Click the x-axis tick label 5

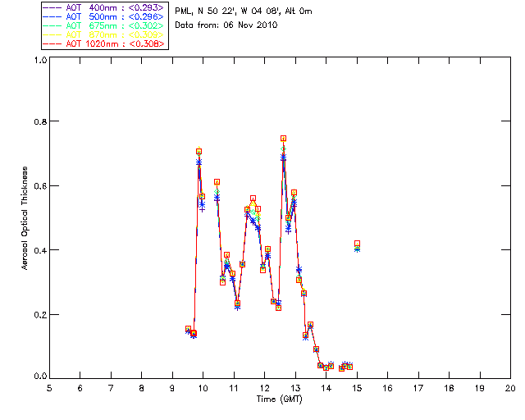[x=49, y=388]
